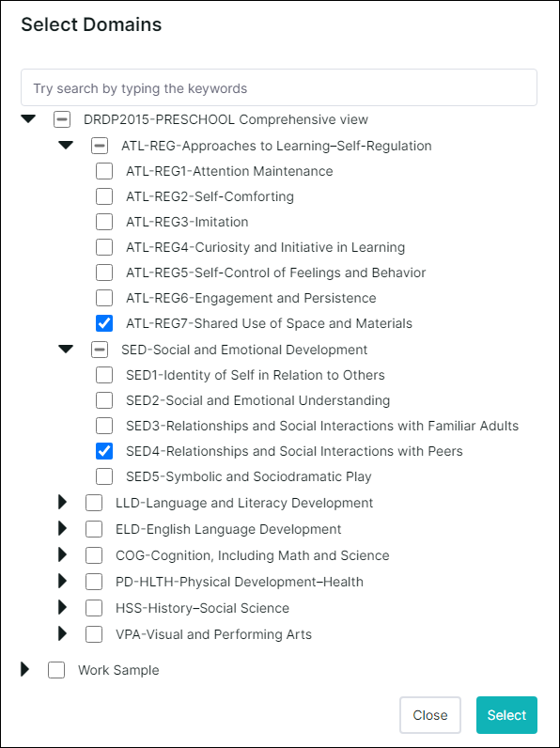
Task: Collapse the DRDP2015-PRESCHOOL Comprehensive view tree
Action: [x=28, y=119]
